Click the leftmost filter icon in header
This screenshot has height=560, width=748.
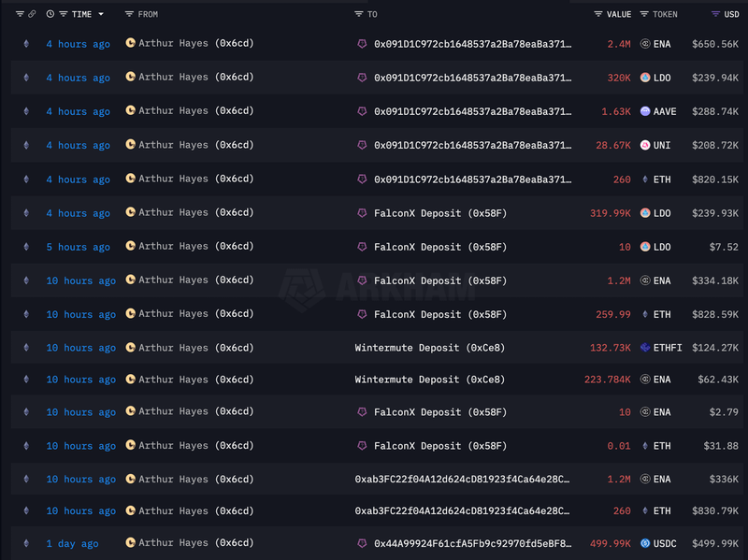point(20,15)
